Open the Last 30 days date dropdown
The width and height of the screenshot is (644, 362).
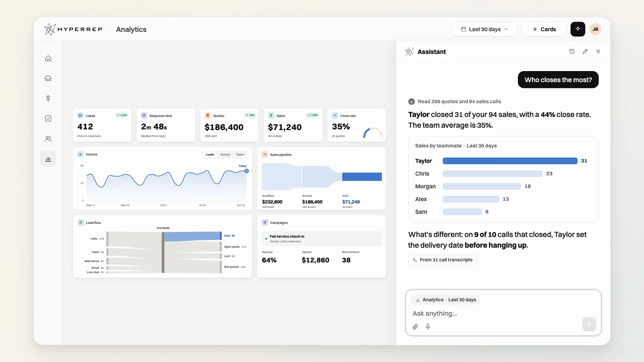(484, 29)
